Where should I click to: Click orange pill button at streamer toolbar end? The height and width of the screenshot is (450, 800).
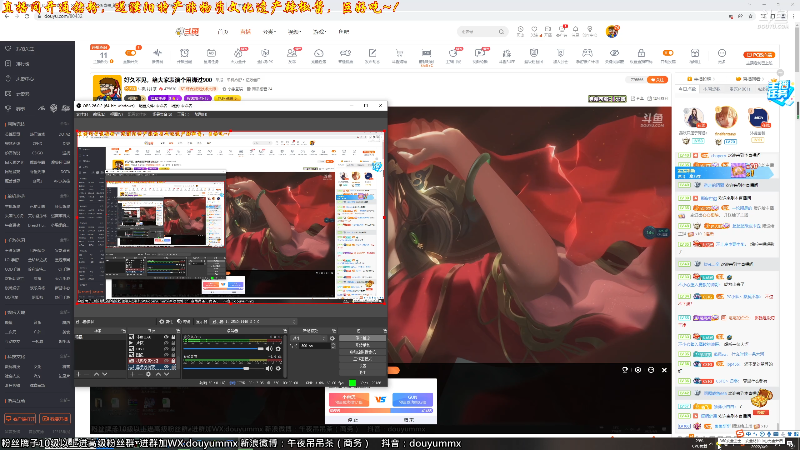(759, 55)
